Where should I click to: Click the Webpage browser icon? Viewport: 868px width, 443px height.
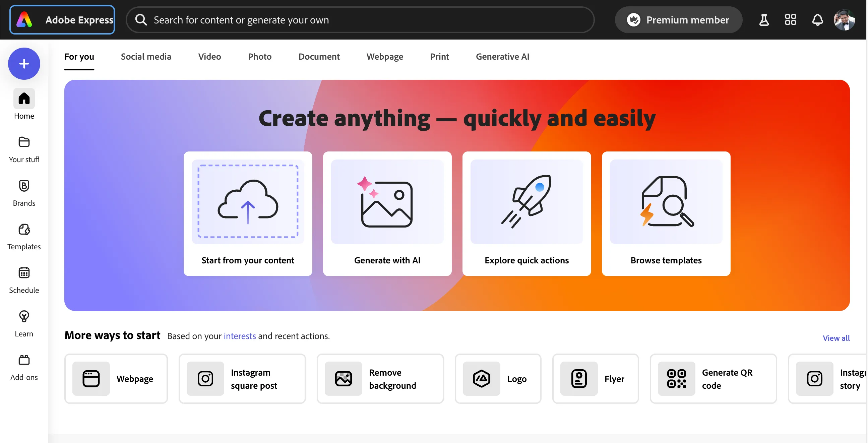(91, 379)
